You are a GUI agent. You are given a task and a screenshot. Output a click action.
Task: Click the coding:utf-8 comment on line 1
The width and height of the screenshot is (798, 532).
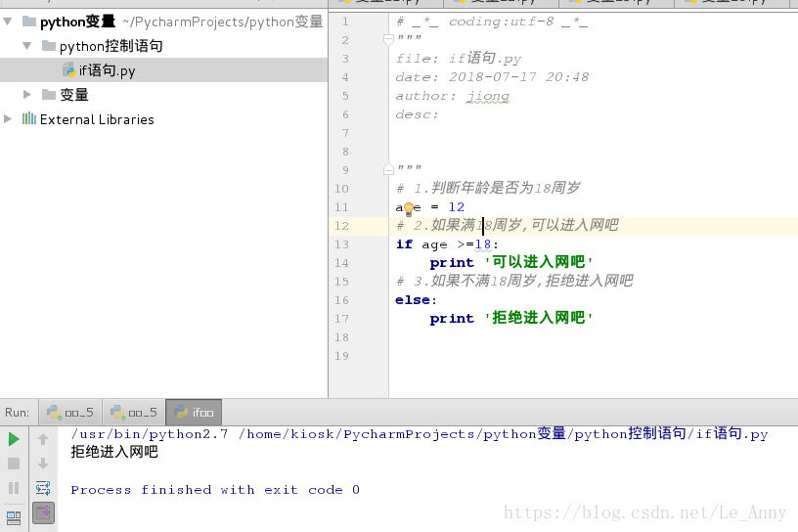point(492,22)
